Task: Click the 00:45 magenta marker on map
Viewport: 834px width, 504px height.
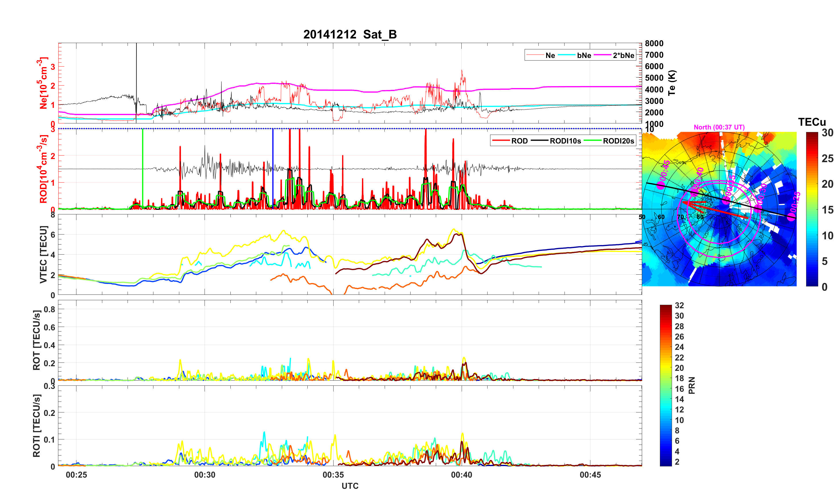Action: click(x=660, y=185)
